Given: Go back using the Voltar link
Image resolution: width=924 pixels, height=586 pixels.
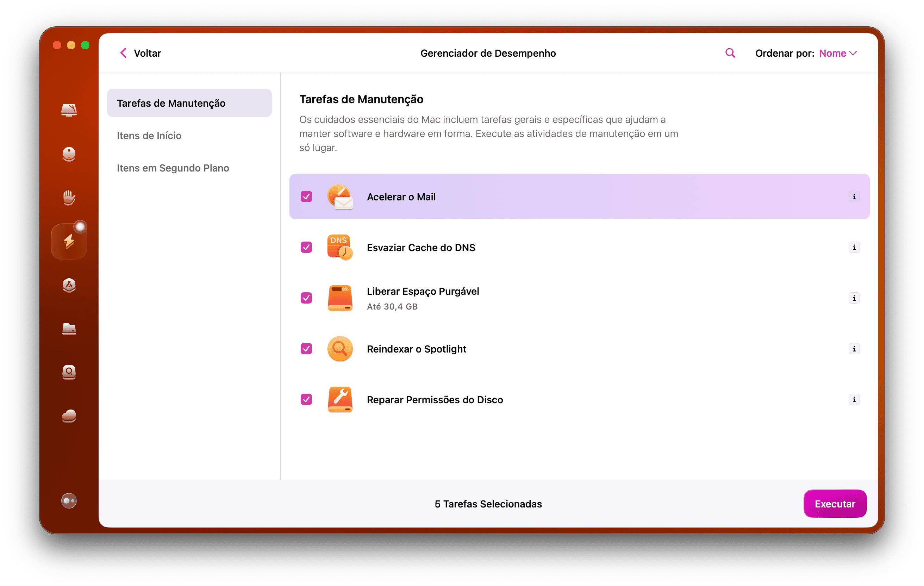Looking at the screenshot, I should [140, 53].
